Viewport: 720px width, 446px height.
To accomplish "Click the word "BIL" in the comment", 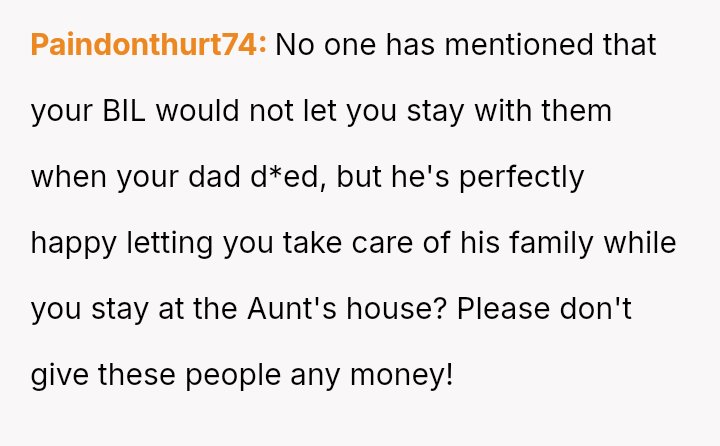I will 124,111.
